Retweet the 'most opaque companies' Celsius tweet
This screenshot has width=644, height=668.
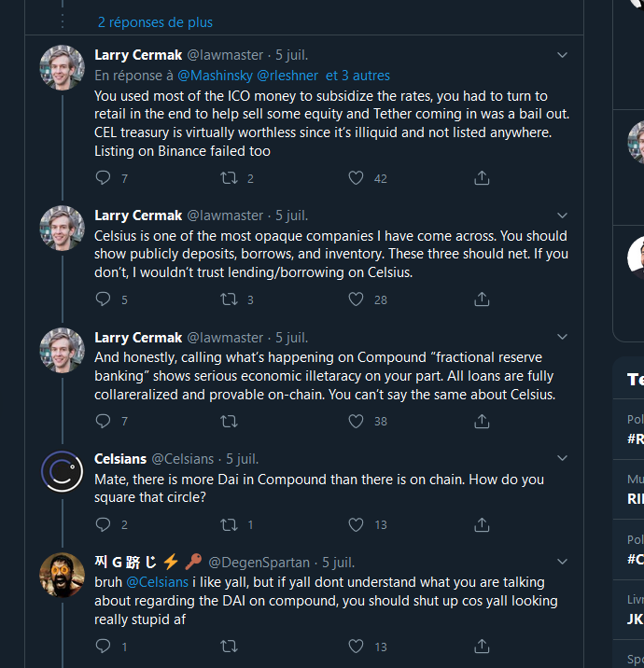pos(229,299)
